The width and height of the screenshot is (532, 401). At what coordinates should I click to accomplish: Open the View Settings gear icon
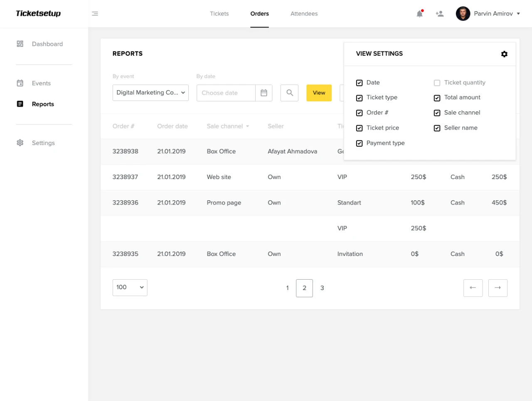(504, 54)
